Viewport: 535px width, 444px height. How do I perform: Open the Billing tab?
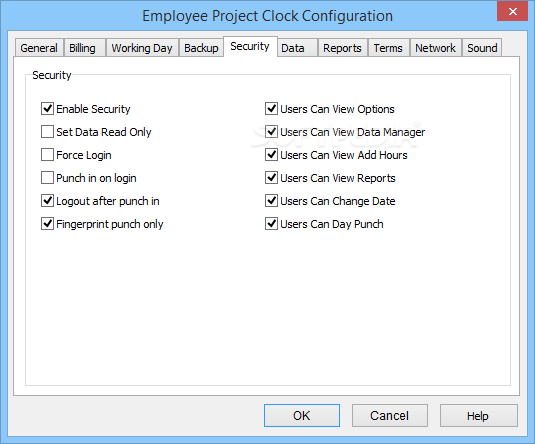[85, 48]
